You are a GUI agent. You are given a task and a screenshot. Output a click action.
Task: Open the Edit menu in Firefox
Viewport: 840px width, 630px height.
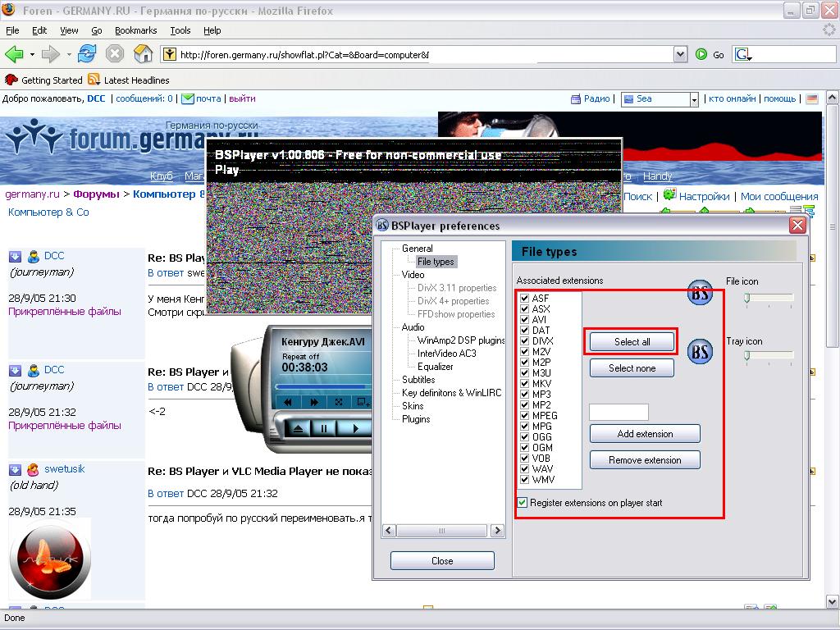[39, 30]
